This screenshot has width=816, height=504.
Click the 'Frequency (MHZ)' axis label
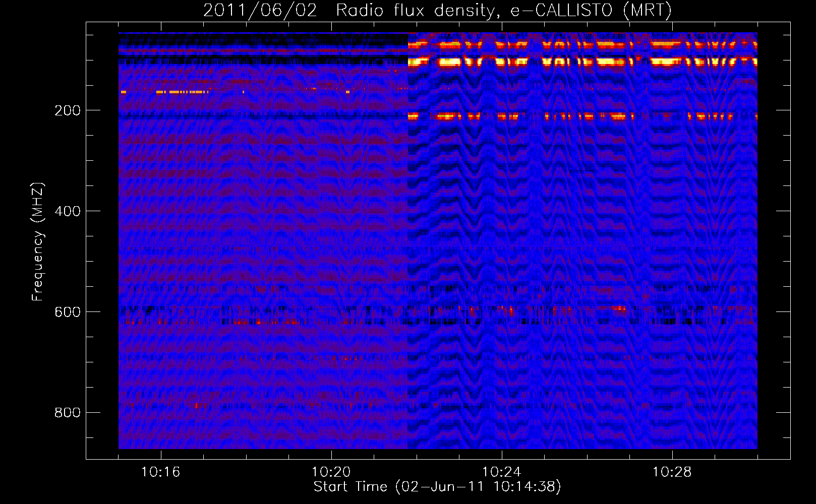tap(38, 241)
